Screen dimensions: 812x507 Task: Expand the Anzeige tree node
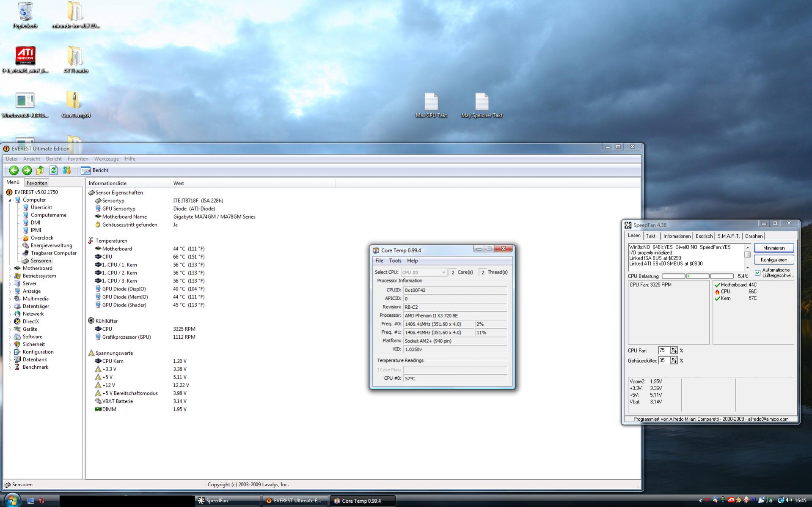pyautogui.click(x=10, y=291)
